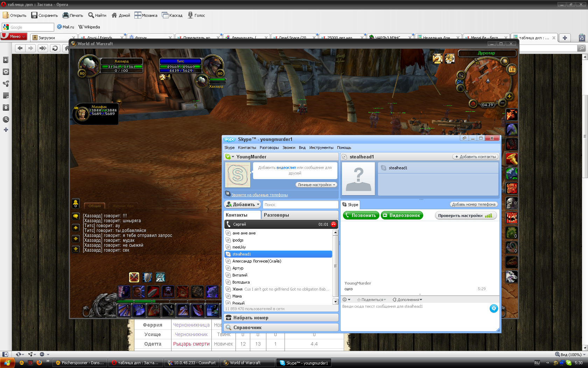
Task: Expand YoungMurder status dropdown
Action: tap(233, 157)
